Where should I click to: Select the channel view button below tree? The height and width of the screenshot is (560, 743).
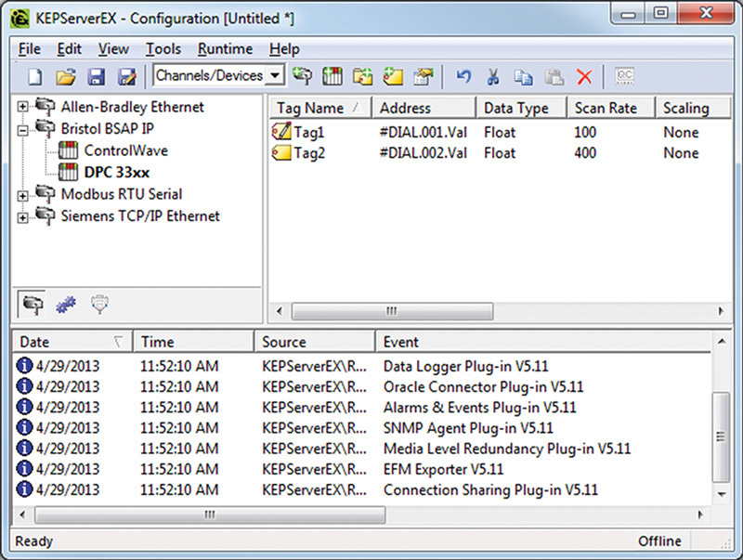33,302
